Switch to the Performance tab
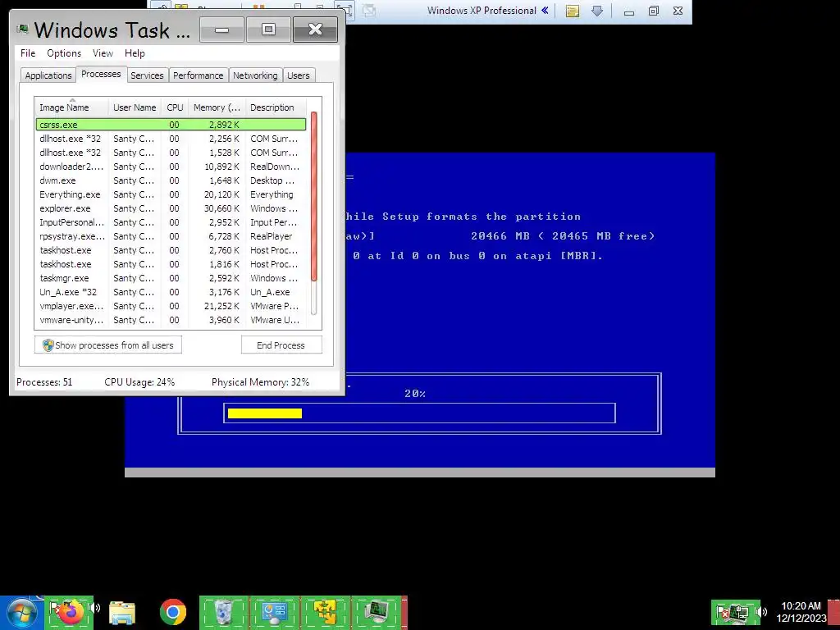 click(x=198, y=75)
